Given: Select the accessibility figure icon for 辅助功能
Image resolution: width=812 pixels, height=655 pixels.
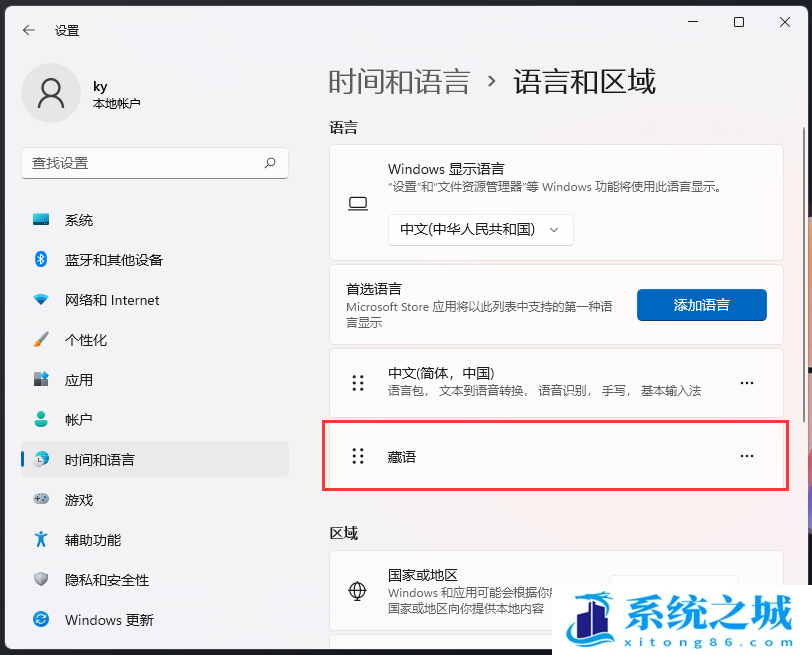Looking at the screenshot, I should pyautogui.click(x=41, y=539).
